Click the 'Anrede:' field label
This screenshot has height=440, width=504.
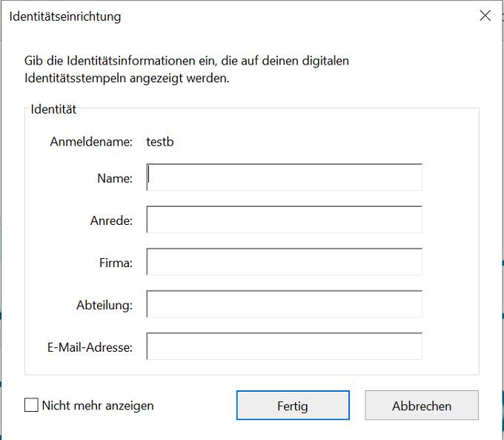click(111, 221)
